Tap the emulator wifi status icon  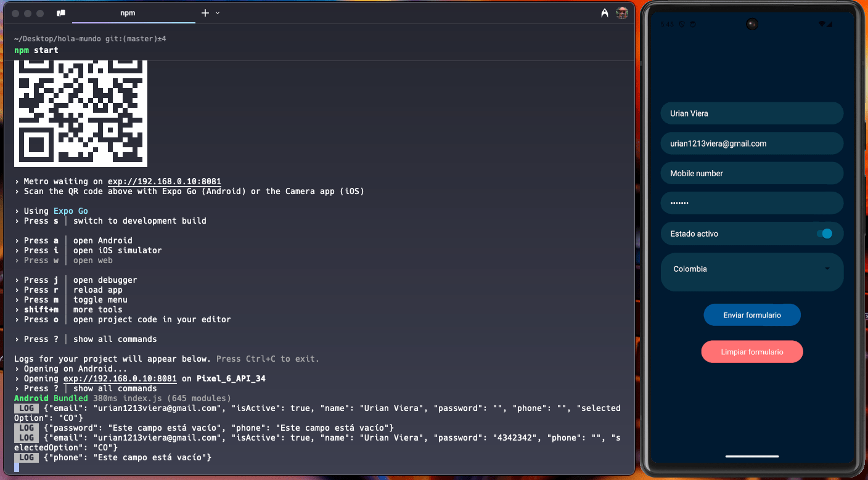(x=822, y=24)
